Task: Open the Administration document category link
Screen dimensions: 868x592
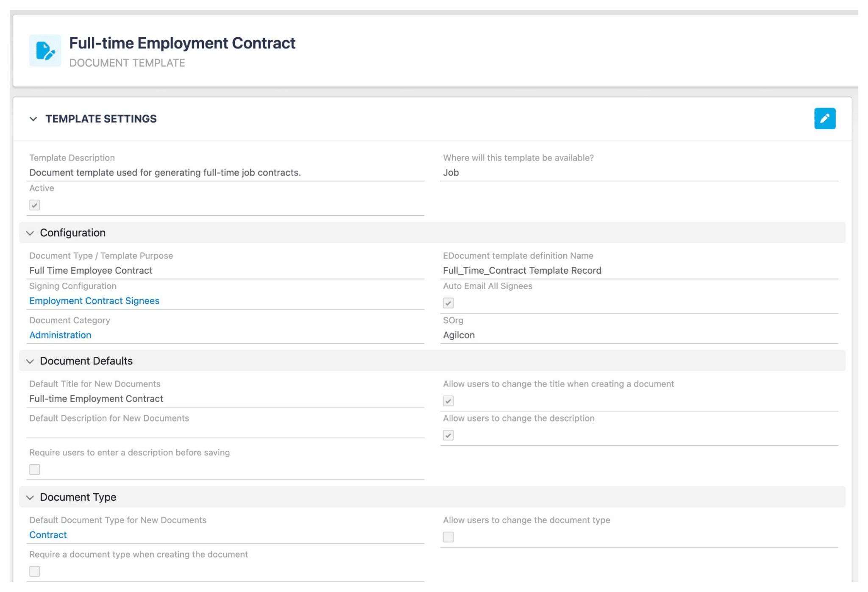Action: pos(60,335)
